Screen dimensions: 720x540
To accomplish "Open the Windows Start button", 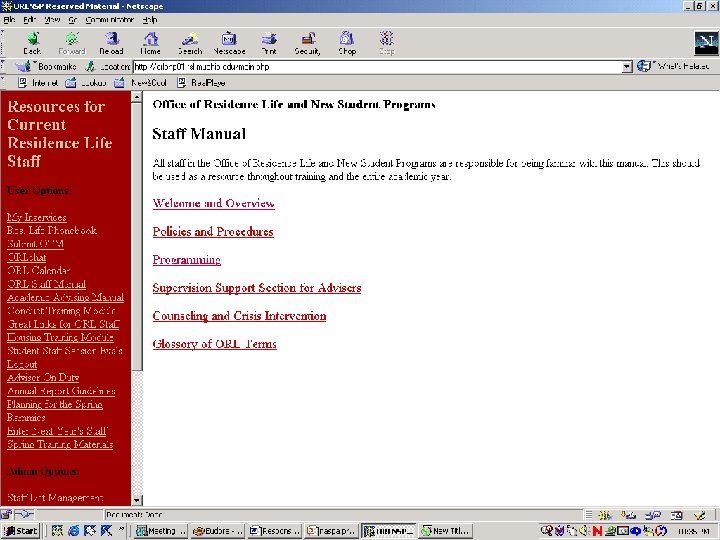I will tap(21, 531).
